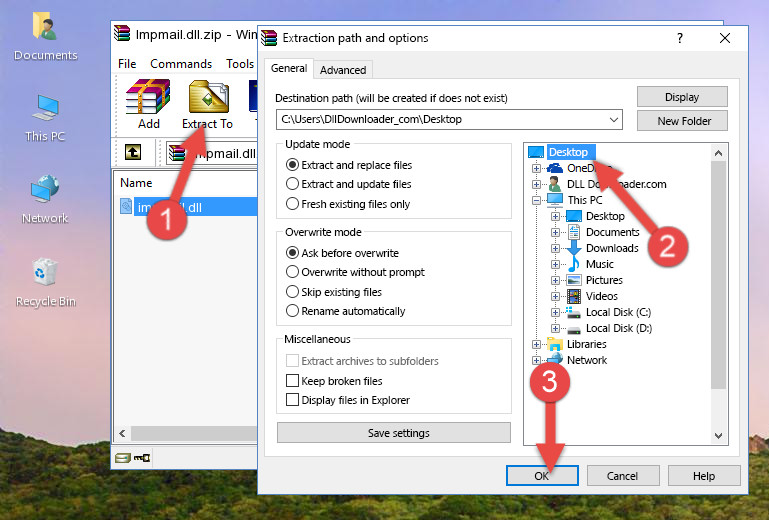Image resolution: width=769 pixels, height=520 pixels.
Task: Click the Cancel button
Action: [x=623, y=475]
